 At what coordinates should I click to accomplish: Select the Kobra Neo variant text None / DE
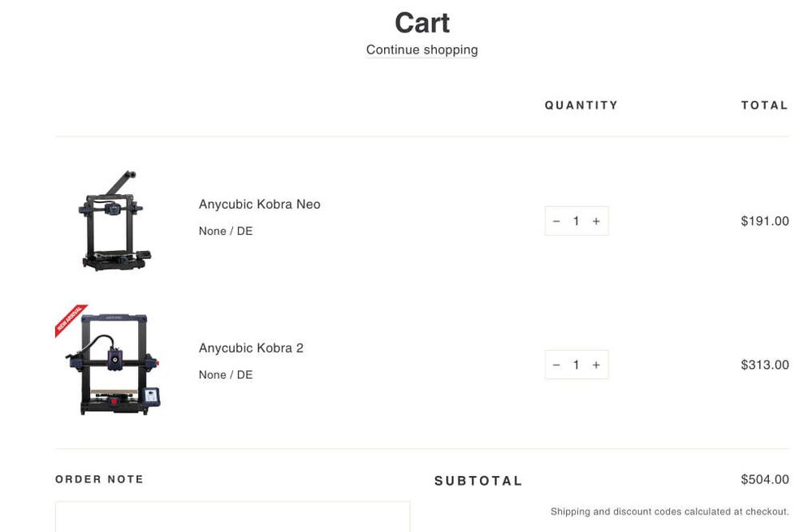226,231
